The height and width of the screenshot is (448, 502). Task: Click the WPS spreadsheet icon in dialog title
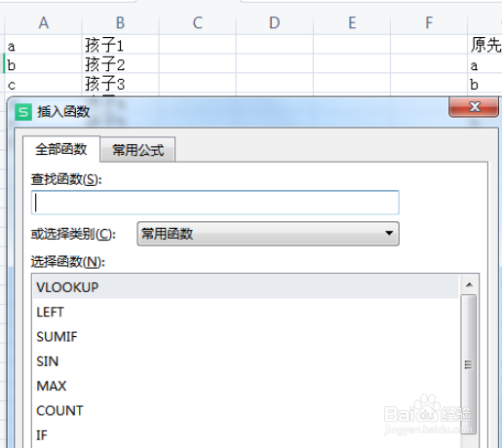23,112
